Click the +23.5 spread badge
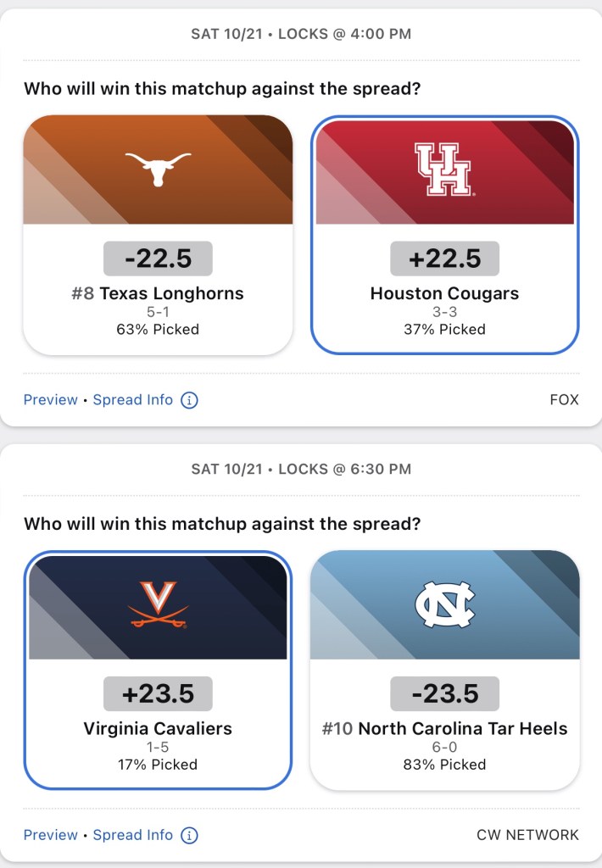Image resolution: width=602 pixels, height=868 pixels. click(x=158, y=693)
